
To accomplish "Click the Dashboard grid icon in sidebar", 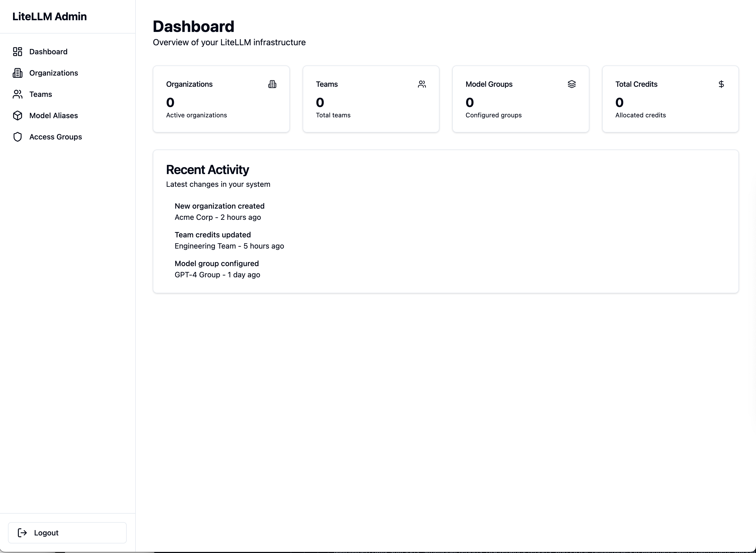I will tap(18, 52).
